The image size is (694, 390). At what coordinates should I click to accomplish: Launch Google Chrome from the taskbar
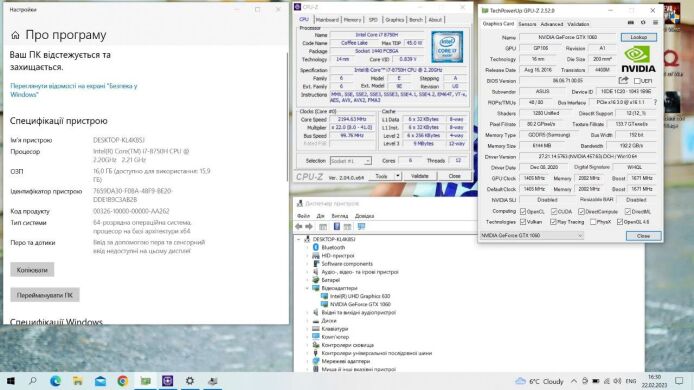point(123,381)
